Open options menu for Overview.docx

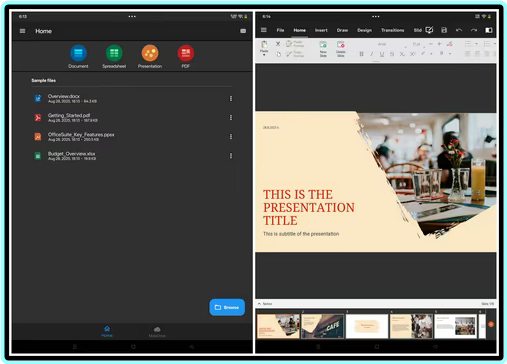click(231, 98)
